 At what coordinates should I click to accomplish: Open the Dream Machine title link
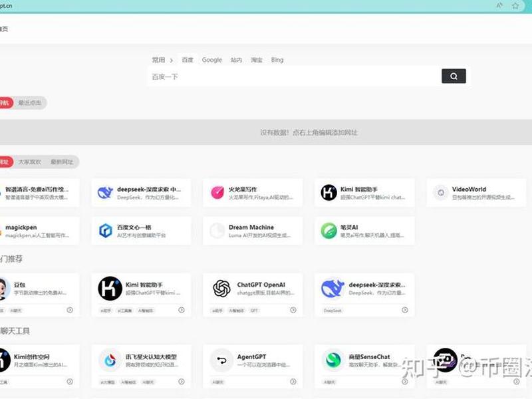coord(251,227)
